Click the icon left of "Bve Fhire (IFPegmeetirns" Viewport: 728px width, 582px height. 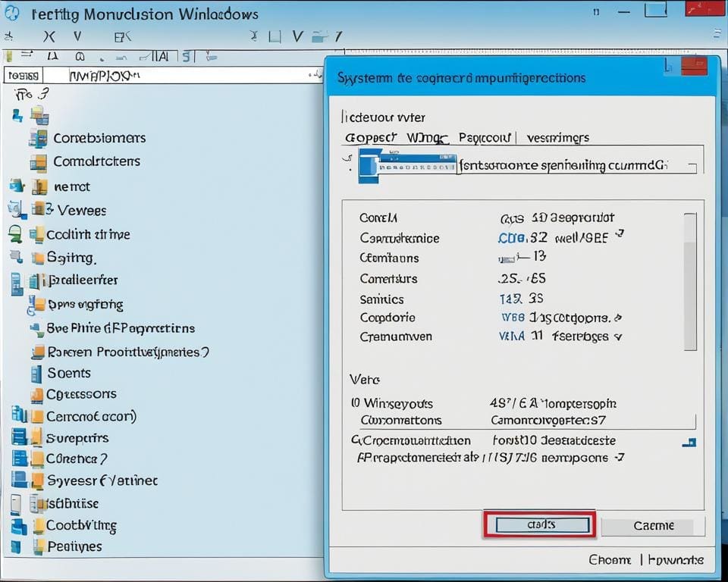point(36,329)
